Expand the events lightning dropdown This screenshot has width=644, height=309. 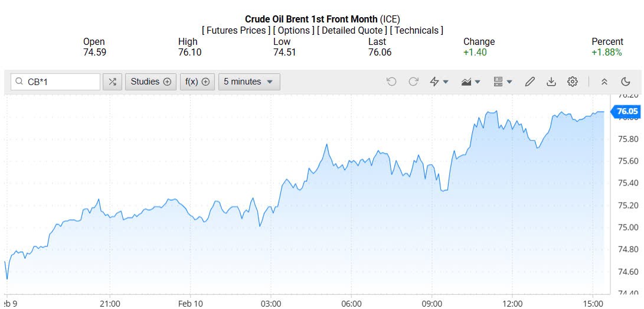[439, 82]
